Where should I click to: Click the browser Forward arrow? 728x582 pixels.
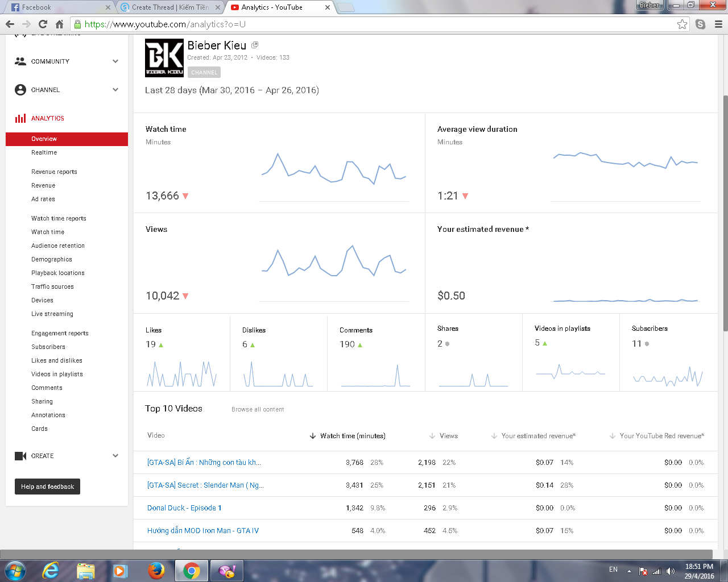pos(26,24)
